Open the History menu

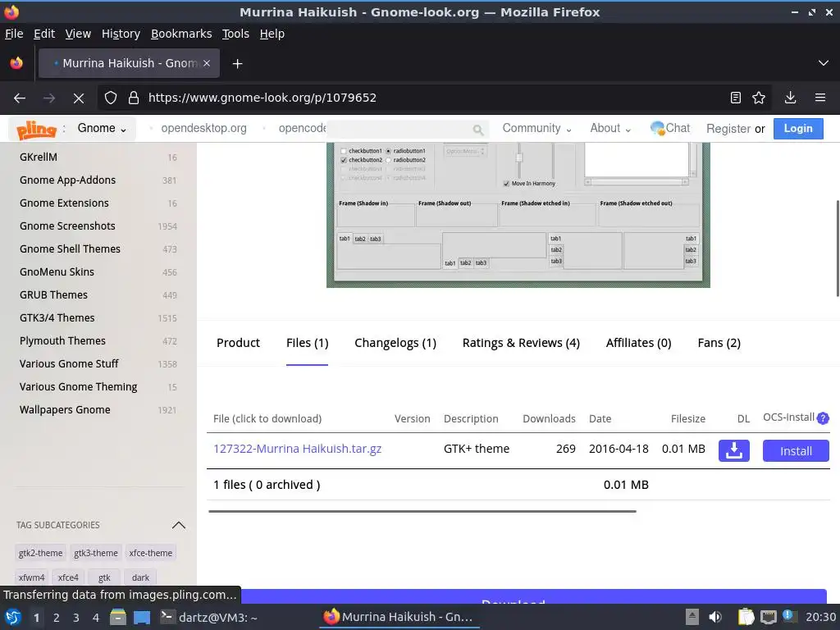(x=121, y=34)
